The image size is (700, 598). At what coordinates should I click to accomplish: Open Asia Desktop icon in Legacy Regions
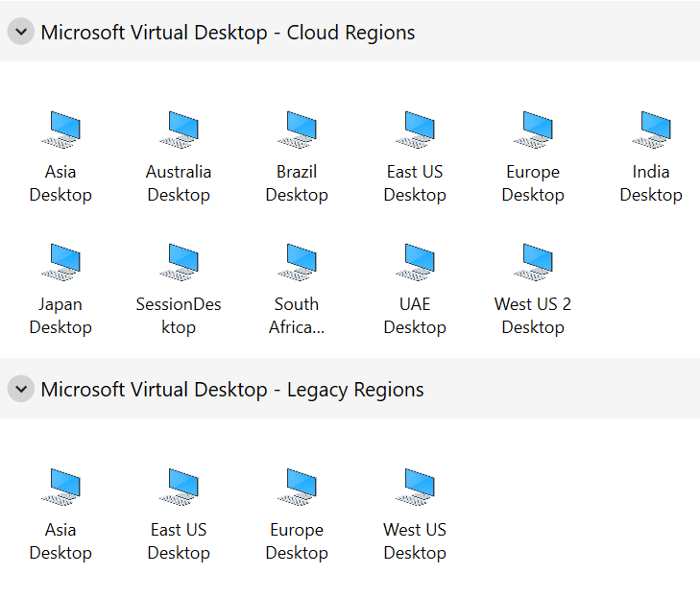click(61, 487)
